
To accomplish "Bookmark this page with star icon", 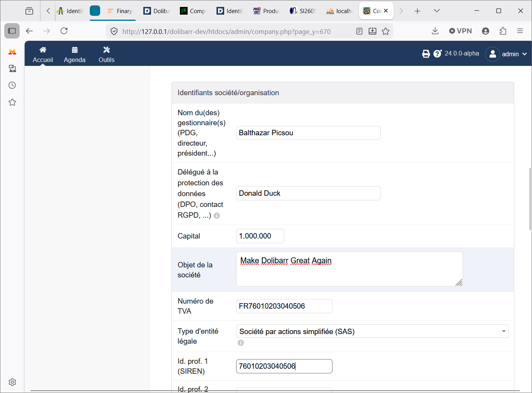I will 386,31.
